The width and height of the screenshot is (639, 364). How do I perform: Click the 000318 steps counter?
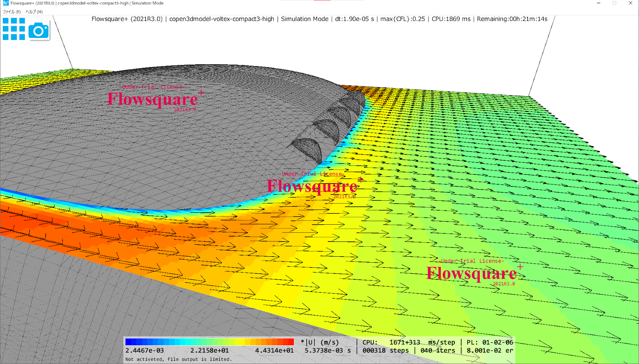click(x=386, y=350)
